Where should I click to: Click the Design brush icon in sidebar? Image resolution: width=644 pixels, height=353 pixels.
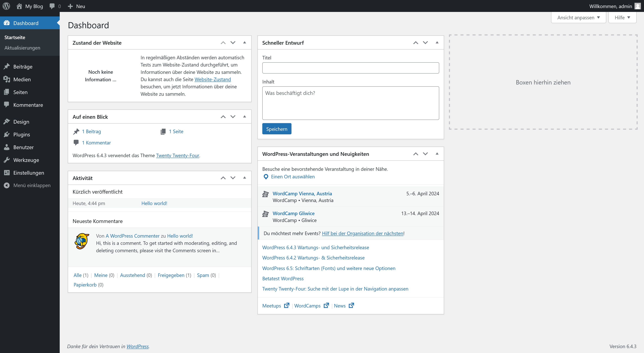pos(7,121)
